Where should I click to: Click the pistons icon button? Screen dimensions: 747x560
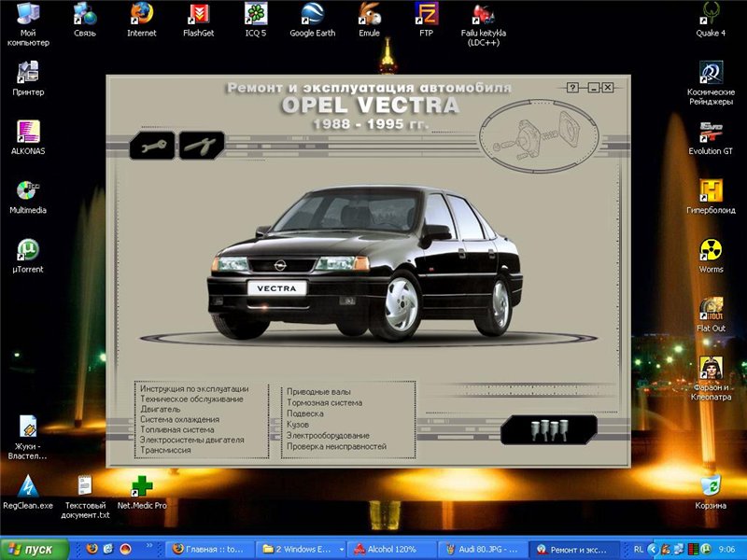(x=548, y=429)
